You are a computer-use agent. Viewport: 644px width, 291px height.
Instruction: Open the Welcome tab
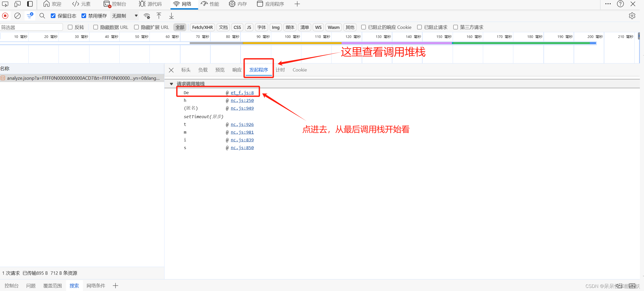pos(52,4)
